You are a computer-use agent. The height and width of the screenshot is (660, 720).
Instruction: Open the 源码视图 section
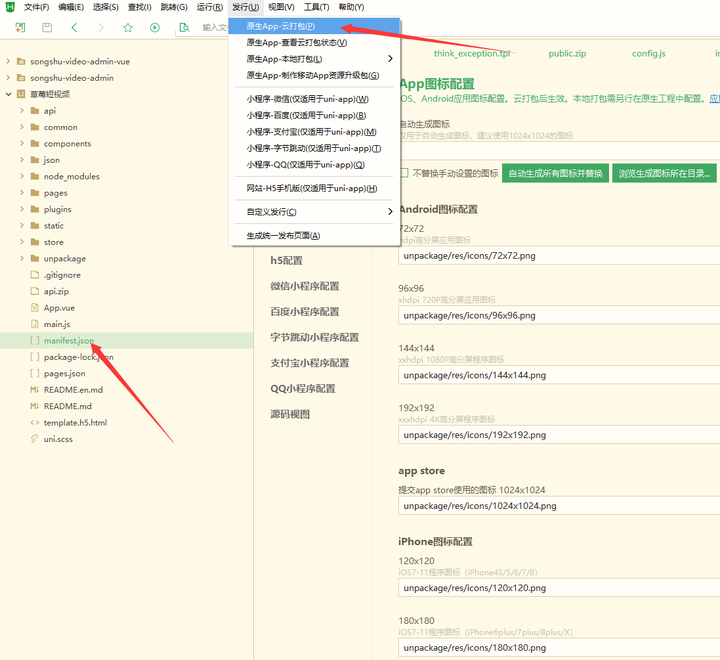click(x=290, y=414)
